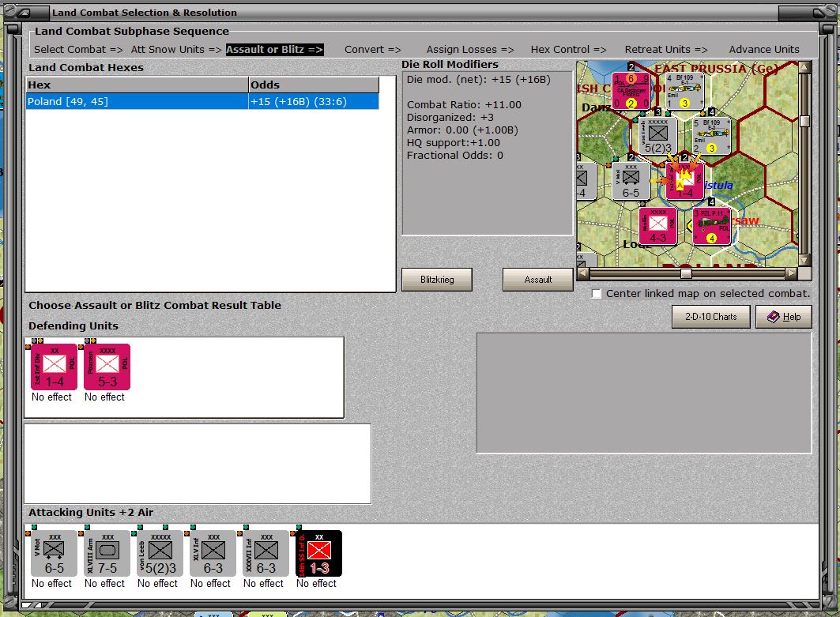840x617 pixels.
Task: Click the Polish Destroyer Flotilla counter on map
Action: coord(631,92)
